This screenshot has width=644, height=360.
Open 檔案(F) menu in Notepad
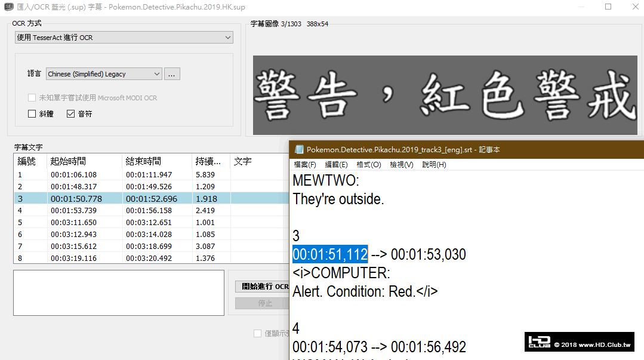tap(305, 165)
